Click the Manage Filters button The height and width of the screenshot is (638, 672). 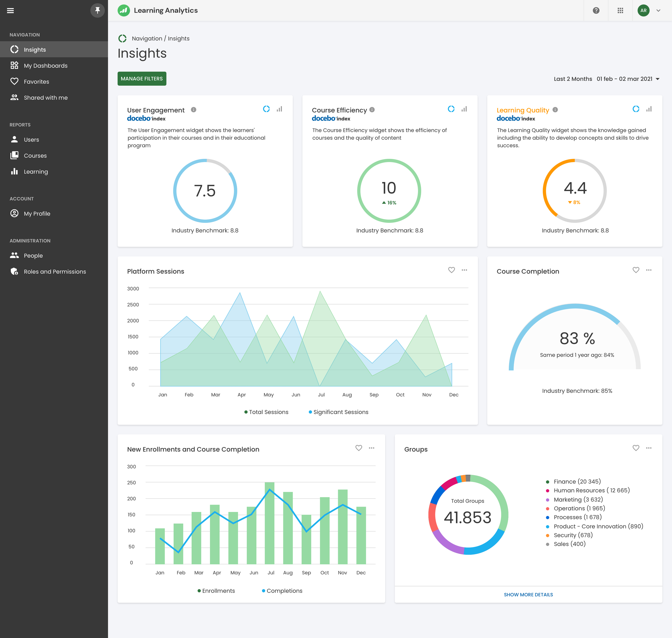click(x=142, y=78)
